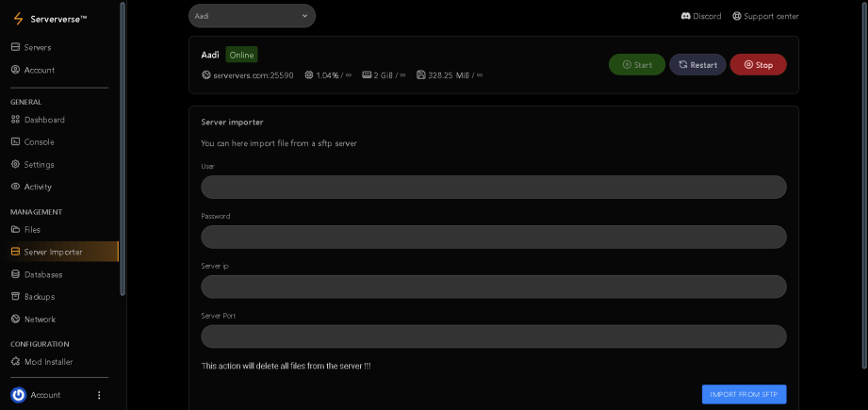This screenshot has width=868, height=410.
Task: View Activity via eye icon
Action: click(x=15, y=187)
